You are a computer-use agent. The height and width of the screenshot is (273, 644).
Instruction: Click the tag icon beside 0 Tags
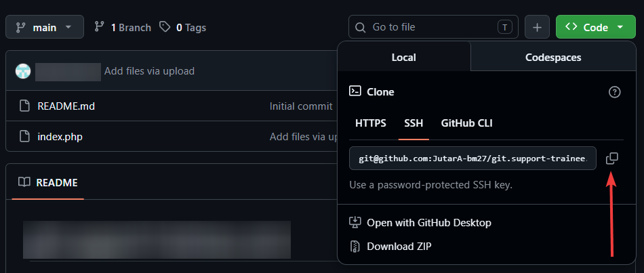(x=165, y=28)
